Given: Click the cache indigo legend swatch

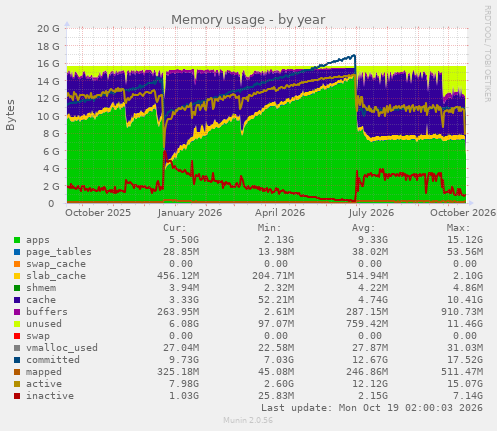Looking at the screenshot, I should coord(17,300).
